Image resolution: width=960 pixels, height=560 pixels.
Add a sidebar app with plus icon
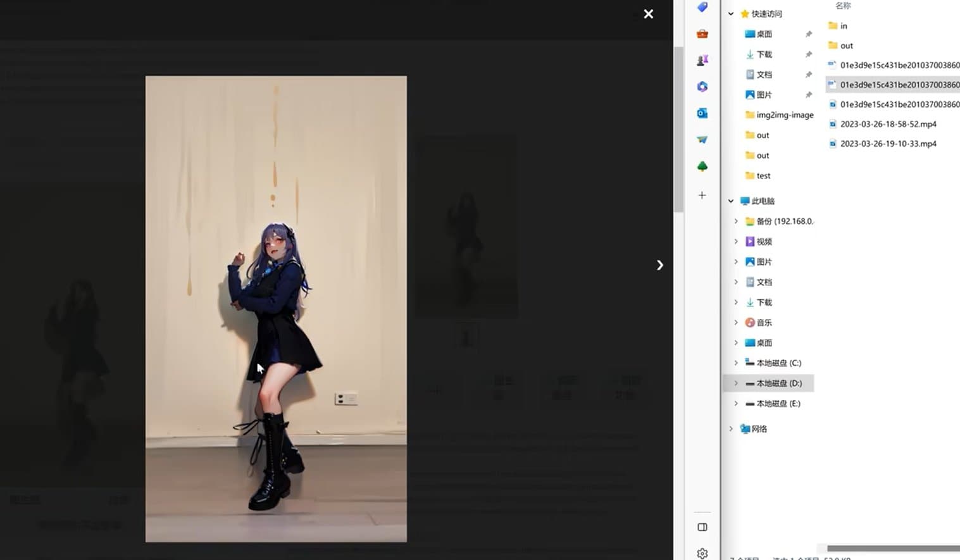pos(702,196)
